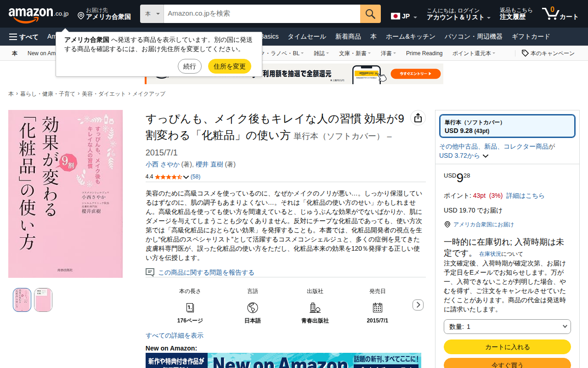Click 返品もこちら 注文履歴 link
This screenshot has height=368, width=588.
pos(516,14)
